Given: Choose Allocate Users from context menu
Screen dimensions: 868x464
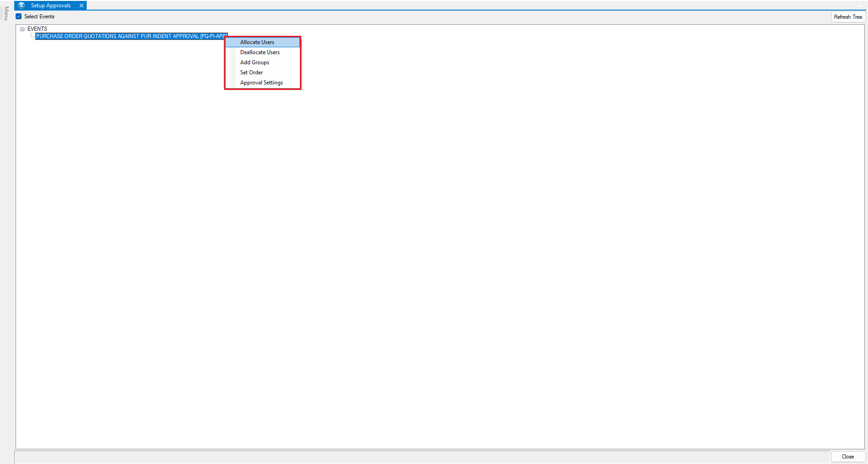Looking at the screenshot, I should (x=257, y=42).
